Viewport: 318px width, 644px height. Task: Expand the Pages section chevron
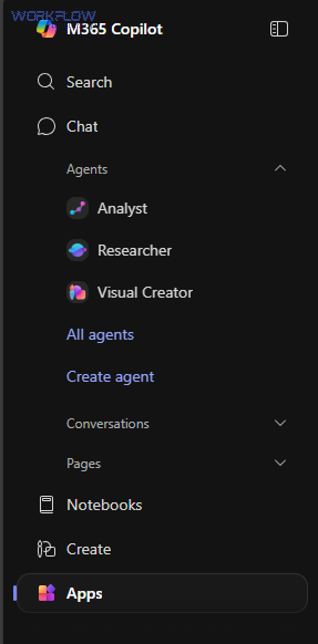tap(280, 463)
